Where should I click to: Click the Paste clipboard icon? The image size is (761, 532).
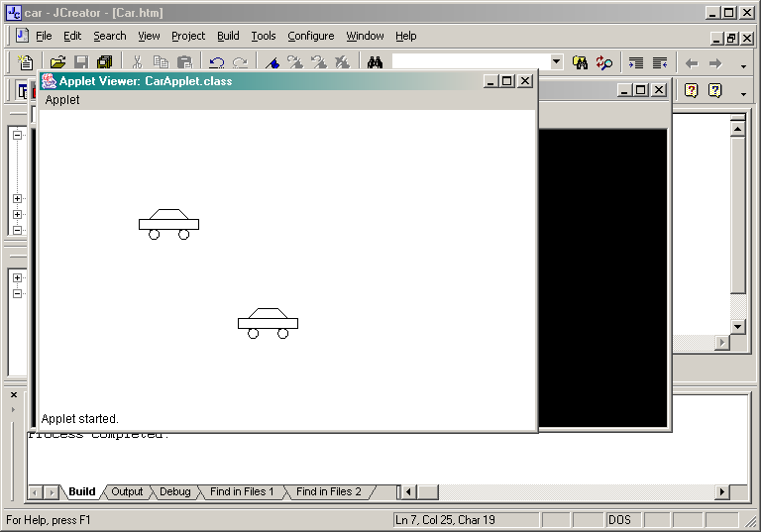pyautogui.click(x=184, y=62)
